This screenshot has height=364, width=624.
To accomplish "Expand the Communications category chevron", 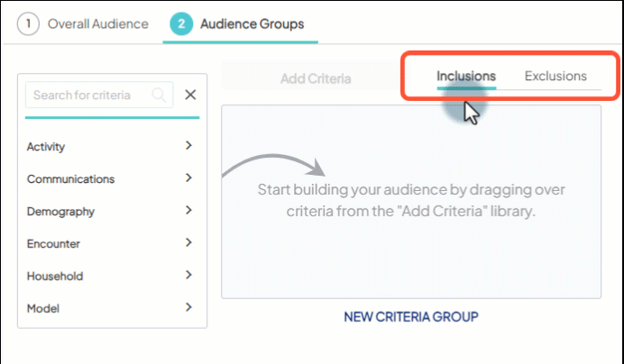I will pyautogui.click(x=189, y=177).
